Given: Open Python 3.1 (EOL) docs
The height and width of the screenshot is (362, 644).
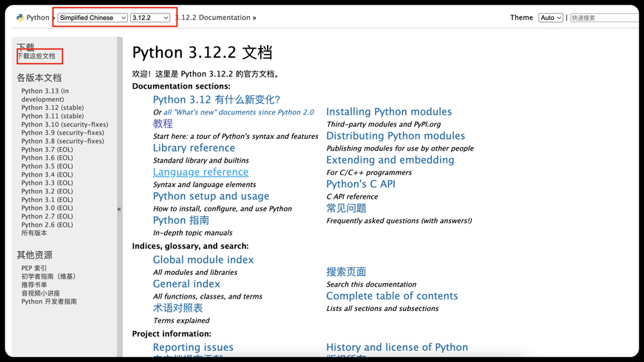Looking at the screenshot, I should 47,199.
